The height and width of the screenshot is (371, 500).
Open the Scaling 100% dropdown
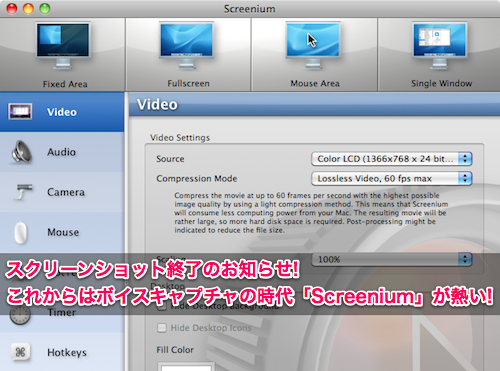[392, 259]
